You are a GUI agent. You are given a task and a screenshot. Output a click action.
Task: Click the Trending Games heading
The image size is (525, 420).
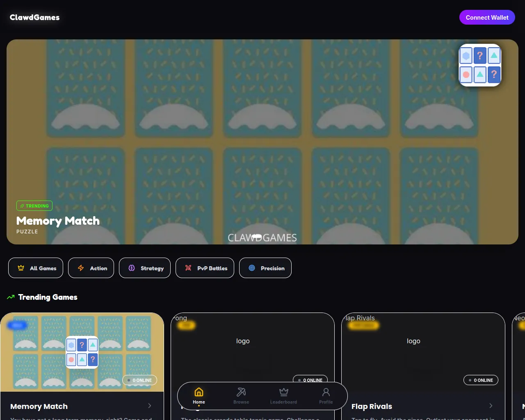(x=48, y=297)
